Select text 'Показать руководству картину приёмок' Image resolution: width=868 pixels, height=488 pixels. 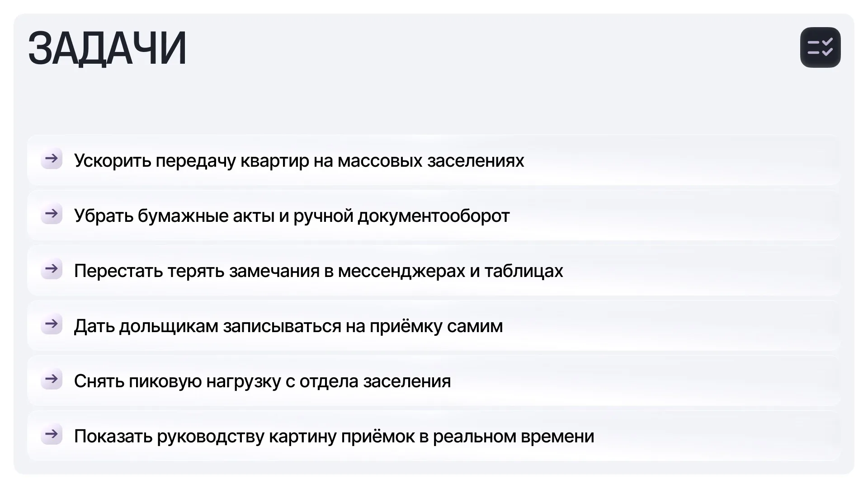pyautogui.click(x=251, y=436)
